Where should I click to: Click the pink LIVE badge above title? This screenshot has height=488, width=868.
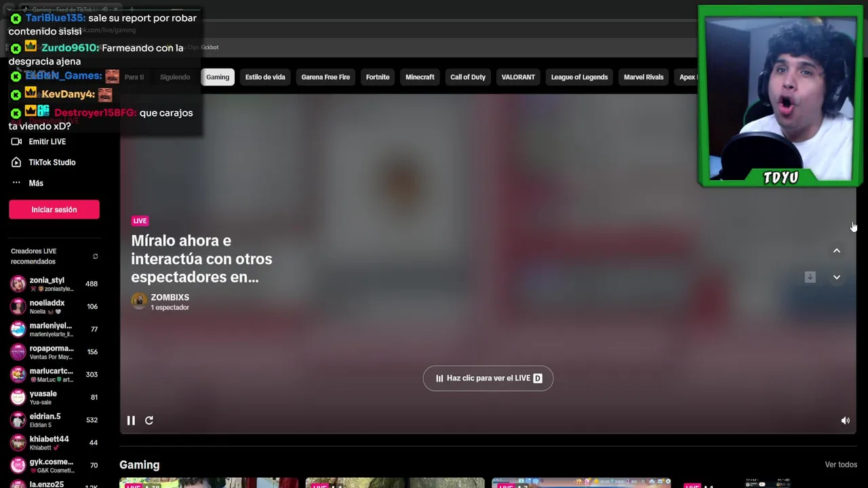pyautogui.click(x=140, y=221)
